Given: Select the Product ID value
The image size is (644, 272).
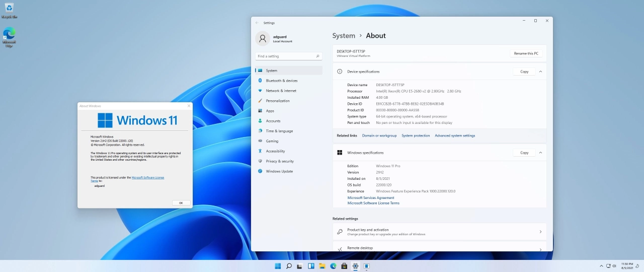Looking at the screenshot, I should click(397, 110).
